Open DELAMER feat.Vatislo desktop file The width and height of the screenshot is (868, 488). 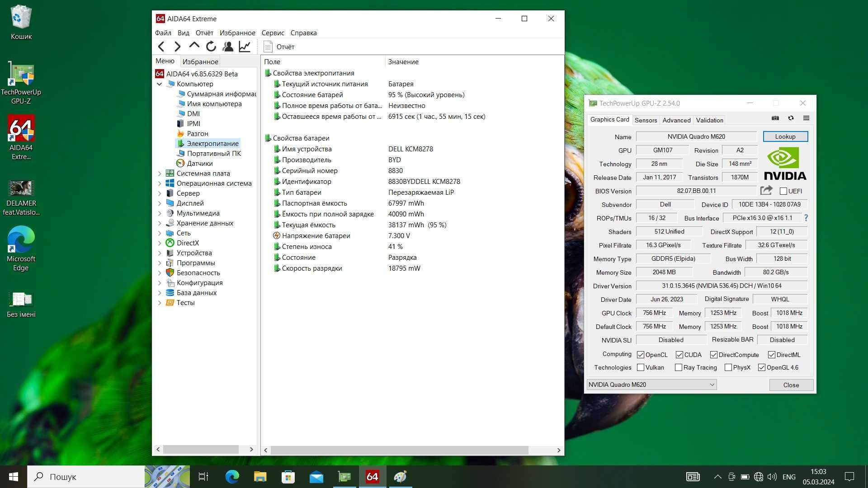21,198
